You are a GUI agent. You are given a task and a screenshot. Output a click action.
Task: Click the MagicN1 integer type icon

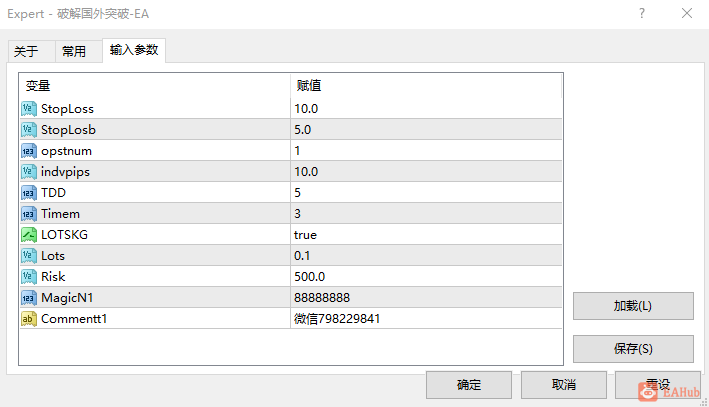[29, 297]
